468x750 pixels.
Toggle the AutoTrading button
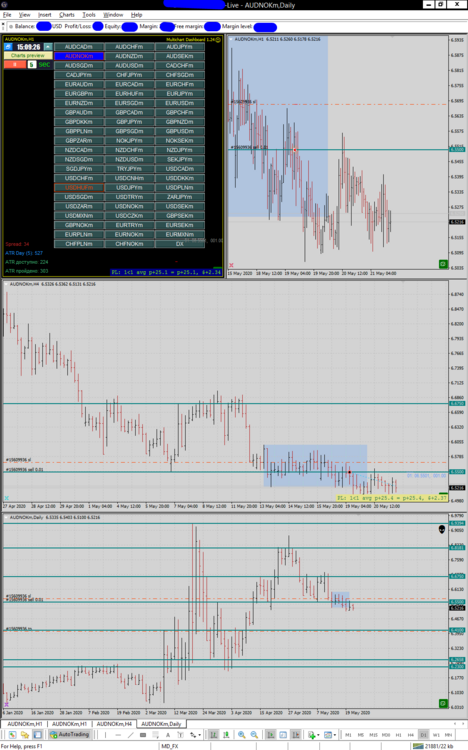click(x=69, y=734)
